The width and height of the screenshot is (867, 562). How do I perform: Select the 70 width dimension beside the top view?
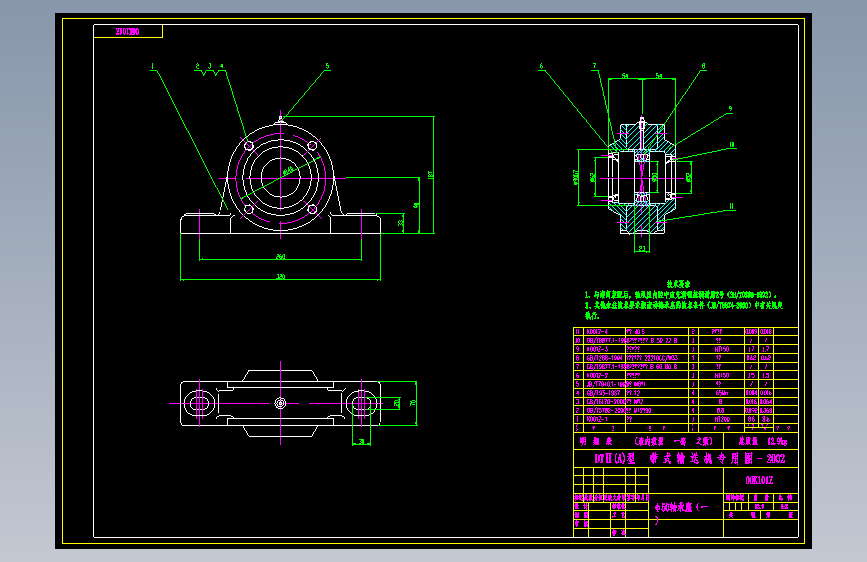(x=412, y=403)
